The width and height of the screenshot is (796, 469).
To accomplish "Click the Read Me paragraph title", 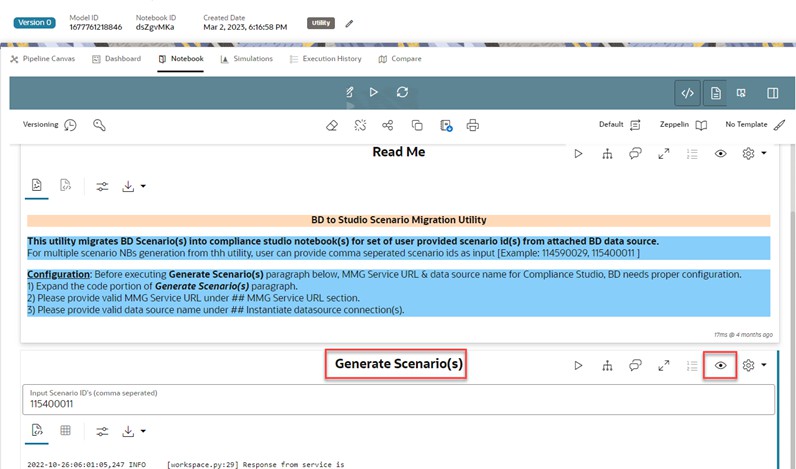I will pos(399,152).
